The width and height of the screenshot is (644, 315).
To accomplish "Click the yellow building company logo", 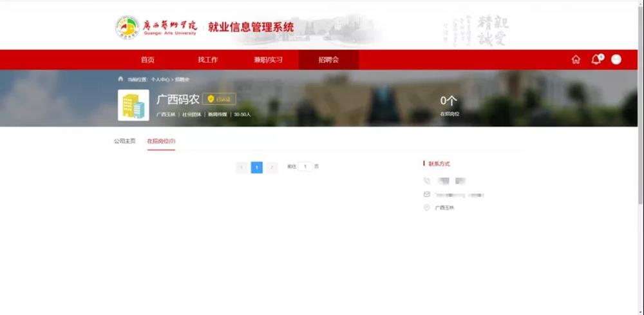I will 133,105.
